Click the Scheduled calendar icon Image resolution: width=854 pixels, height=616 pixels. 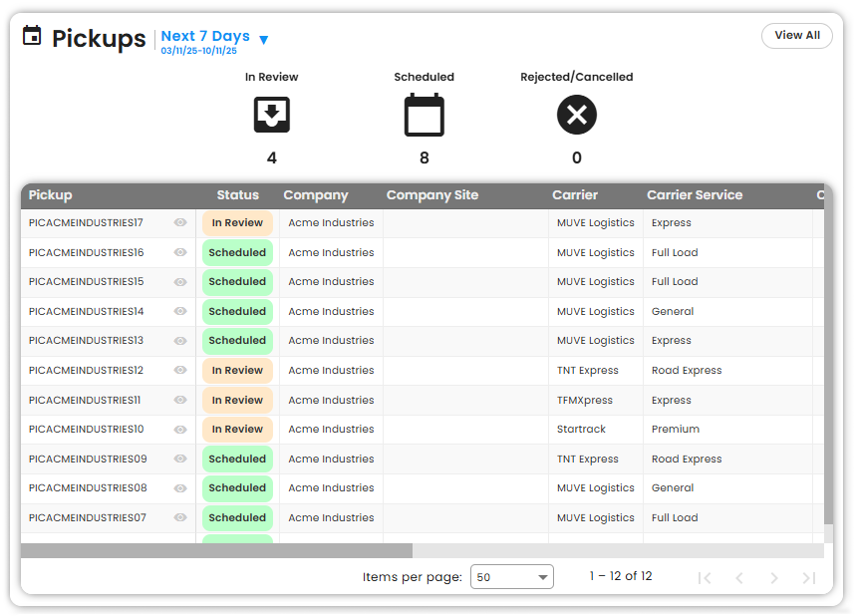coord(424,116)
